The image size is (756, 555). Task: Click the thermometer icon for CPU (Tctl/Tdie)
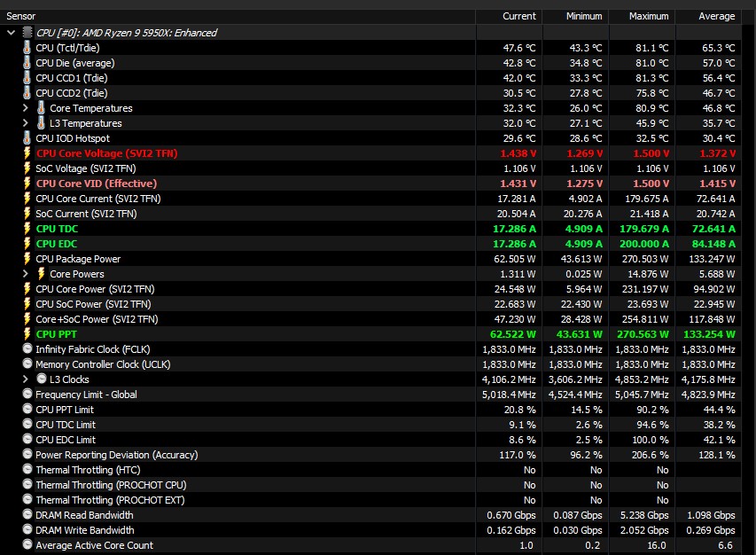coord(27,47)
